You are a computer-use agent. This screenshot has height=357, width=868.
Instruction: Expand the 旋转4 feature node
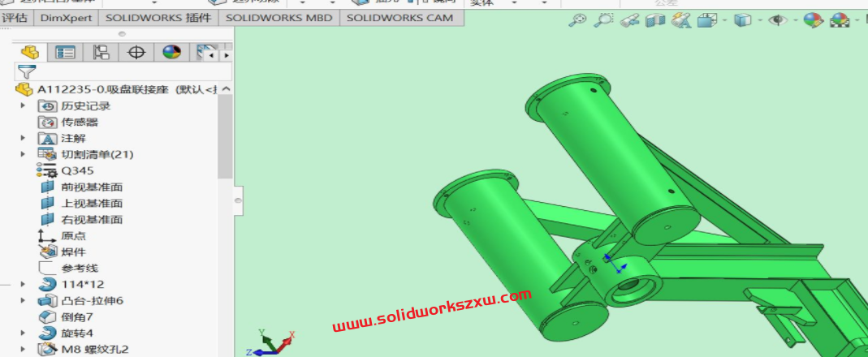[x=24, y=333]
